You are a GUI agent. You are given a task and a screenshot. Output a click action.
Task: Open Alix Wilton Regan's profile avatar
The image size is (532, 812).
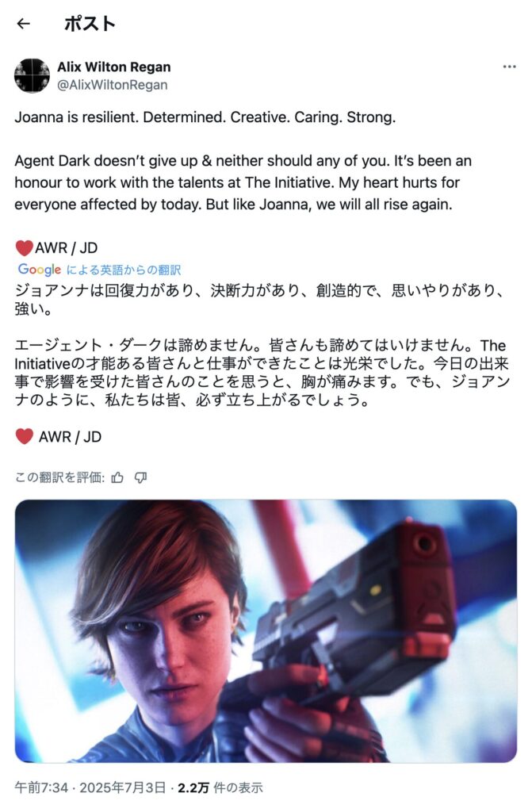tap(33, 75)
